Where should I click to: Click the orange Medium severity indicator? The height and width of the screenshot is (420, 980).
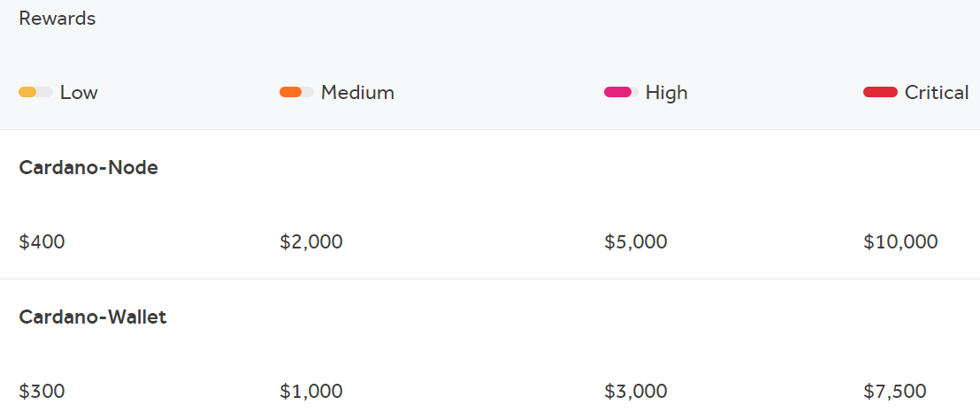click(x=296, y=93)
